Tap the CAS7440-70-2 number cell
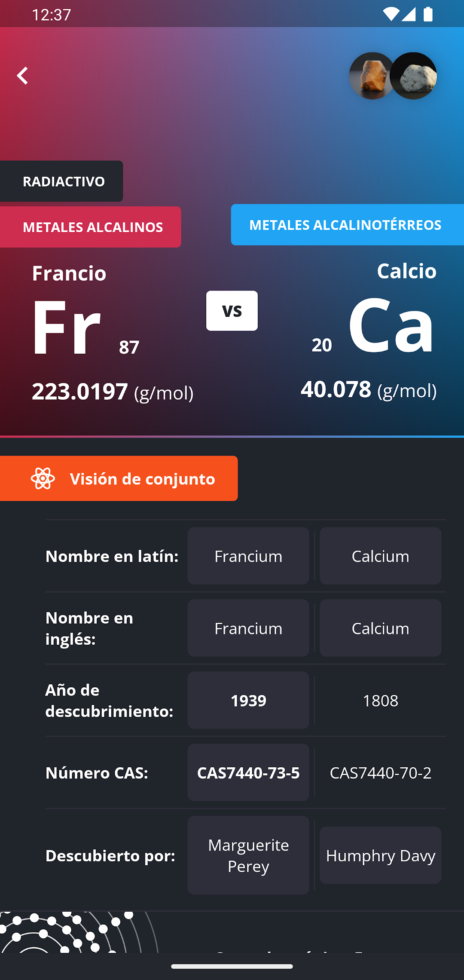Image resolution: width=464 pixels, height=980 pixels. tap(380, 772)
